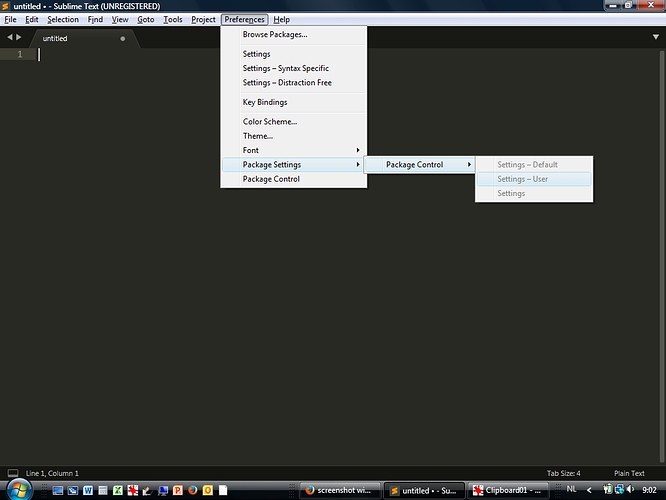Open the Project menu
Screen dimensions: 666x500
pyautogui.click(x=203, y=20)
